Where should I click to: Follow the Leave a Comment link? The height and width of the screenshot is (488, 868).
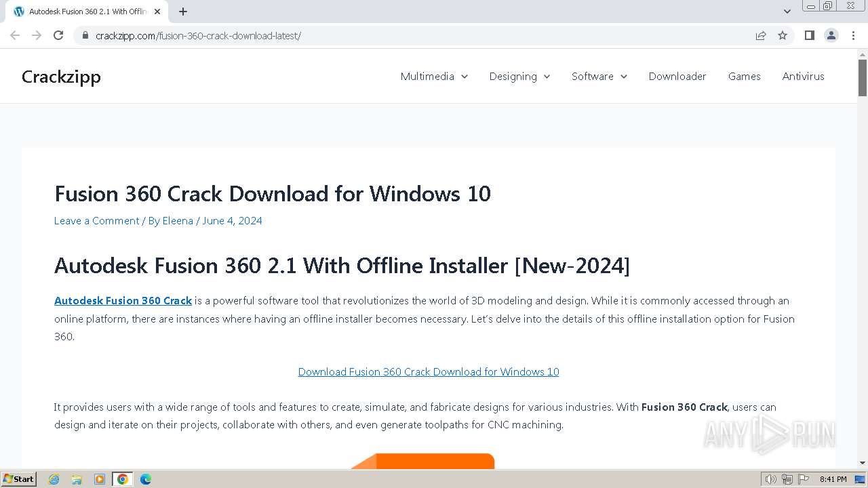[x=96, y=221]
